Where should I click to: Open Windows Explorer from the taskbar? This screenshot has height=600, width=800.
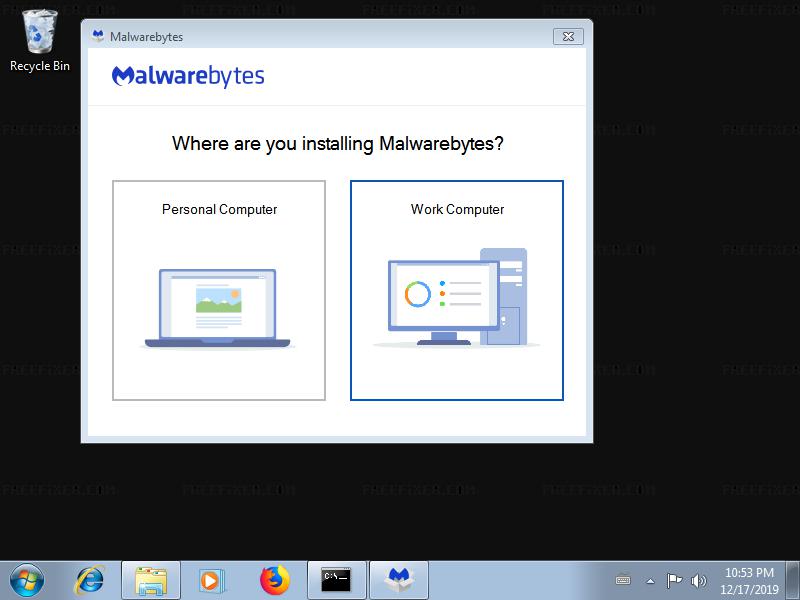[x=151, y=581]
